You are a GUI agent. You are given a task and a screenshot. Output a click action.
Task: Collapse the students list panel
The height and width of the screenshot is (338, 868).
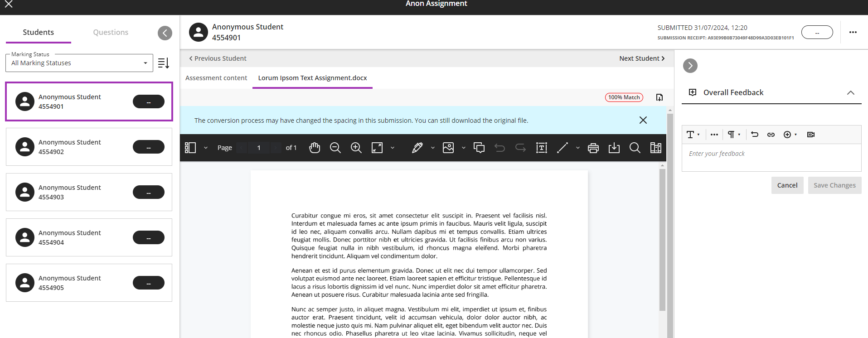click(x=165, y=33)
